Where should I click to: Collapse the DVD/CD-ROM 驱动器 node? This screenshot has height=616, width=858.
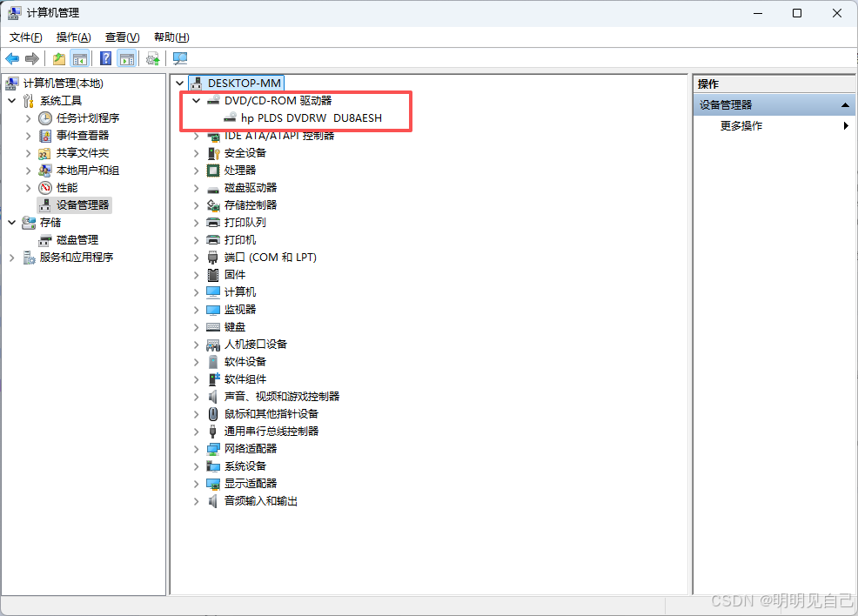click(196, 101)
